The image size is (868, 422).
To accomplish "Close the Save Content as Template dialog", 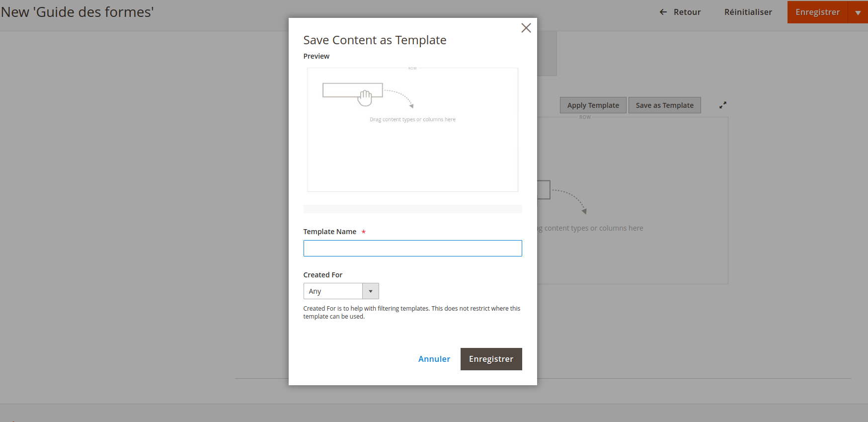I will [x=526, y=28].
